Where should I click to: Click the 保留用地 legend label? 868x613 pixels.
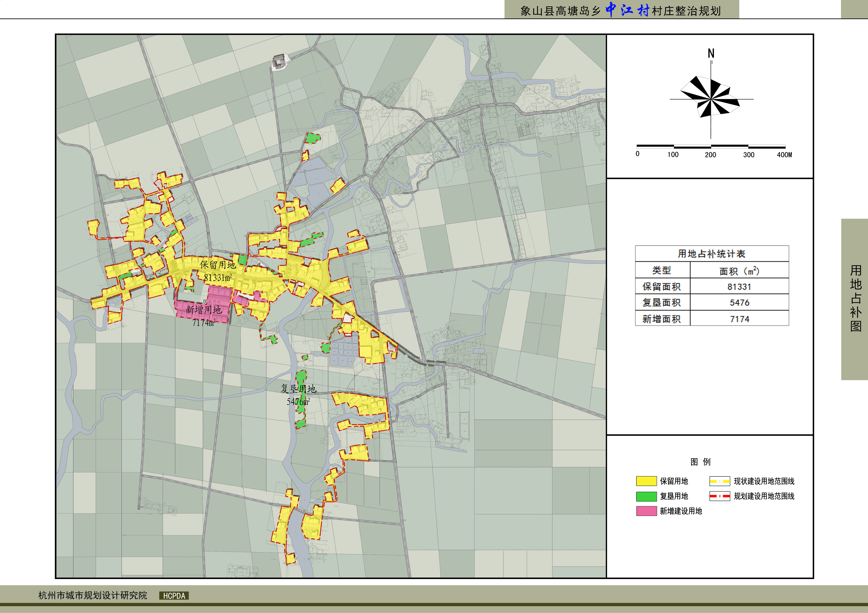674,481
